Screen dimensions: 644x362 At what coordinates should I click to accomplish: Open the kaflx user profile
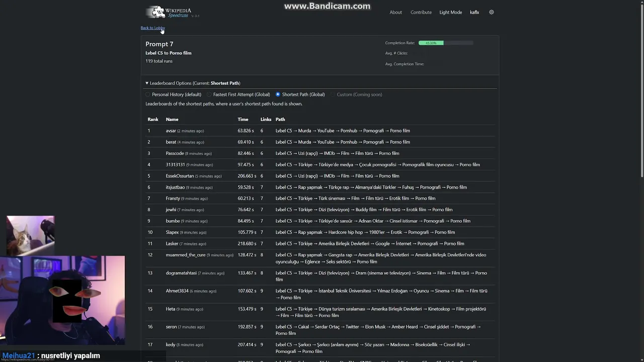tap(474, 12)
